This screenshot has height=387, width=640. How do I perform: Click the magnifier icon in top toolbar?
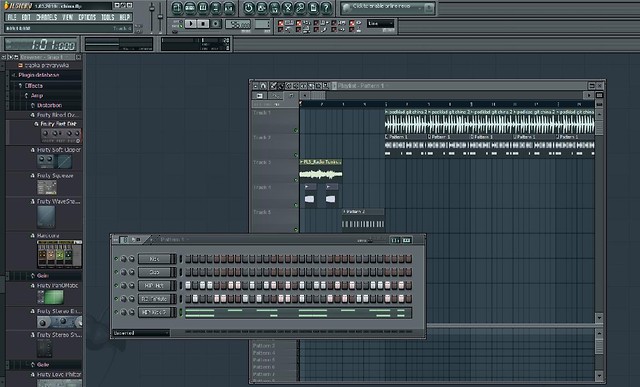[300, 8]
